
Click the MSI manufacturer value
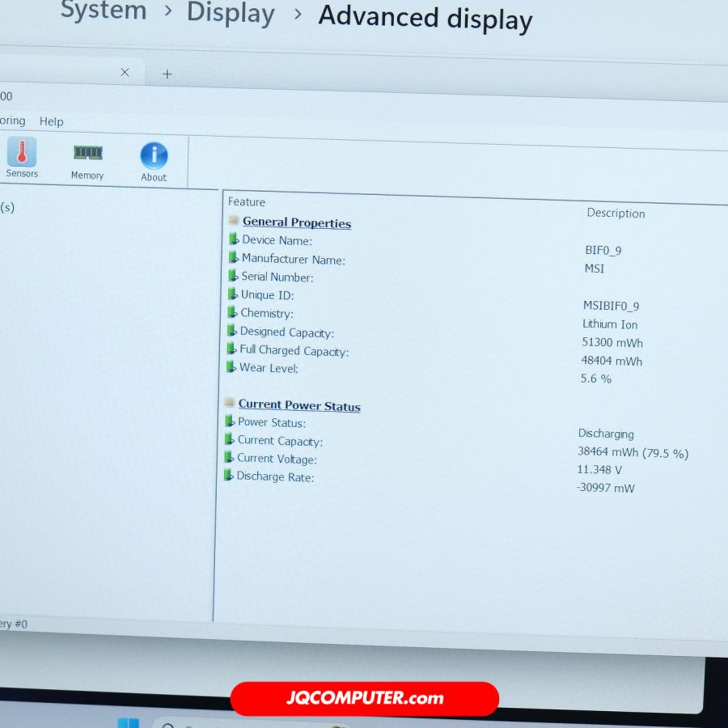pos(595,269)
